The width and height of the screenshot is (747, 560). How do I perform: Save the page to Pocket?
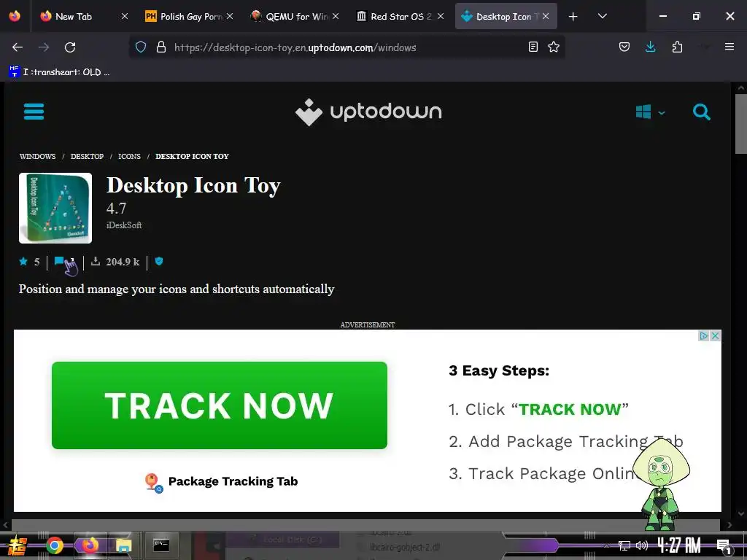click(x=624, y=47)
